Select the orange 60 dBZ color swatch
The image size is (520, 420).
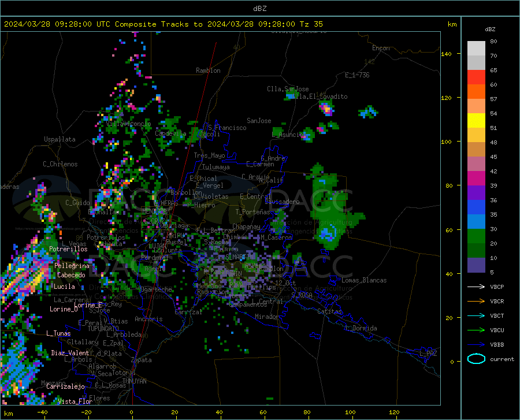click(476, 92)
